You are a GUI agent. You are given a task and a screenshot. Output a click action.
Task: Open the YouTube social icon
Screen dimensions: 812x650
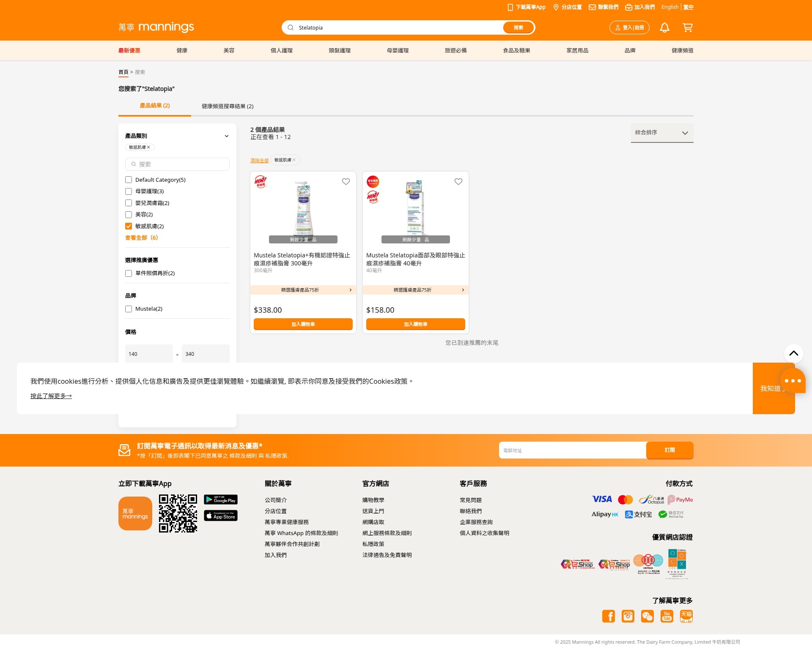667,616
